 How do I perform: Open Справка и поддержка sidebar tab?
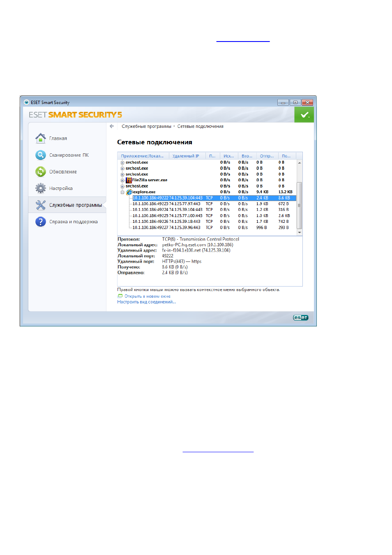pos(67,222)
